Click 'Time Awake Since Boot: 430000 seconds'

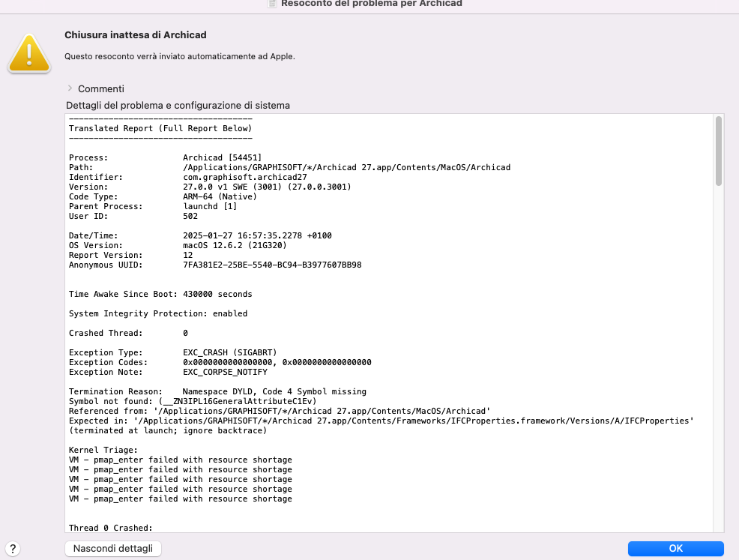click(160, 294)
